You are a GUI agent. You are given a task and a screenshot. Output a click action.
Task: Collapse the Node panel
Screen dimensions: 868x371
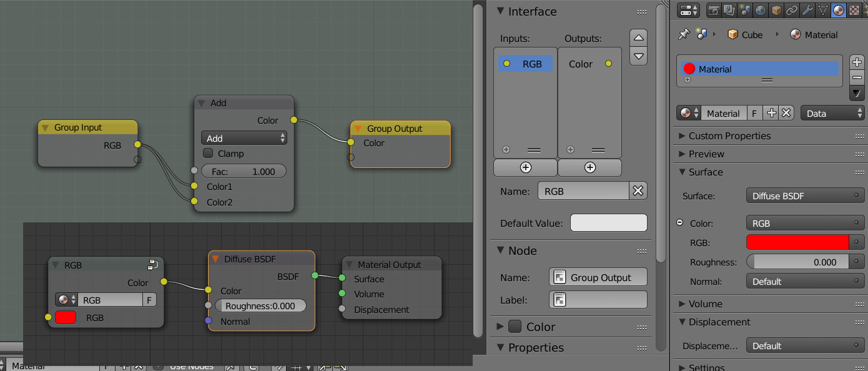point(500,250)
